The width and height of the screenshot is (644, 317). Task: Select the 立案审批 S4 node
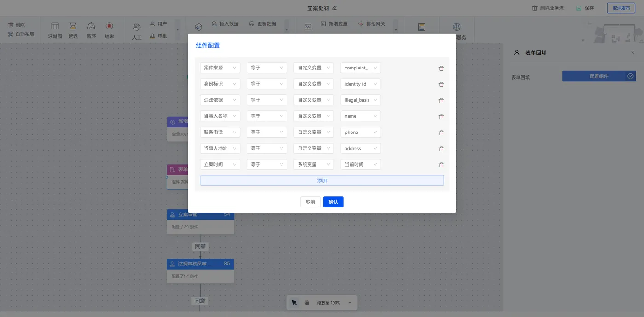point(200,222)
